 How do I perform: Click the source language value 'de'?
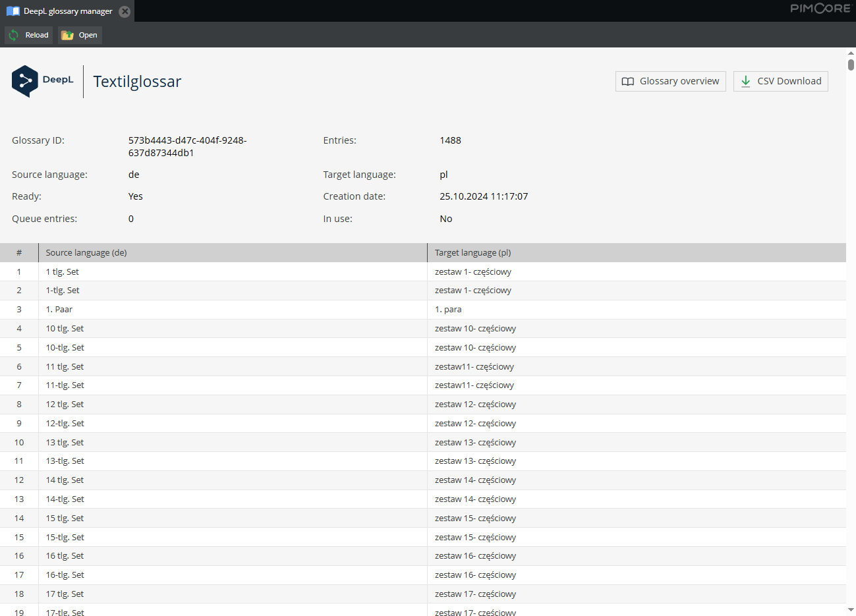[x=134, y=175]
